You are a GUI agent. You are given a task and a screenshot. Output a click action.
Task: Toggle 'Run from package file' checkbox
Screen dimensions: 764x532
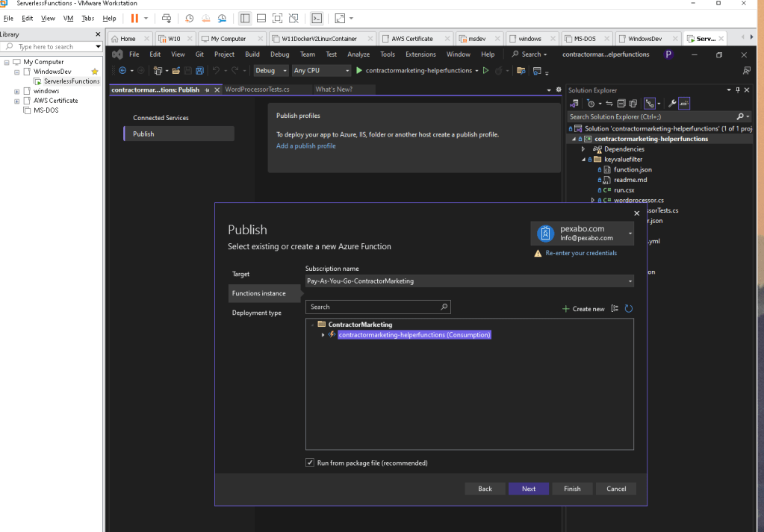[x=310, y=463]
